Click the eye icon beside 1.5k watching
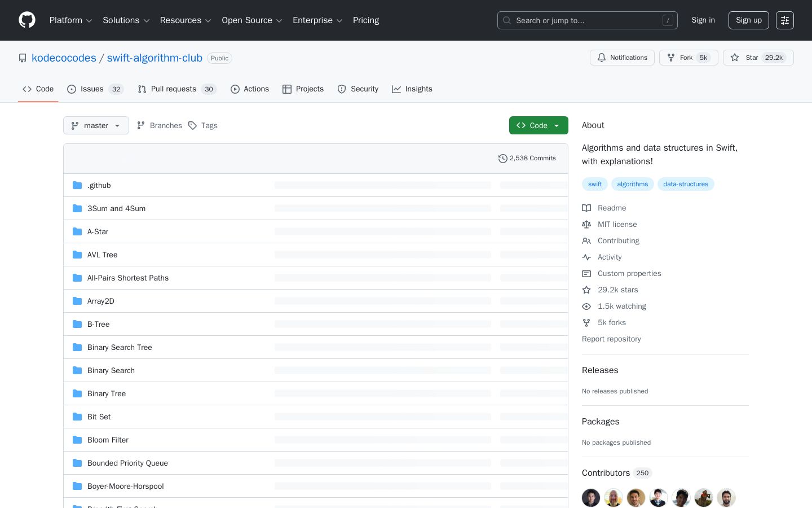Viewport: 812px width, 508px height. 586,306
